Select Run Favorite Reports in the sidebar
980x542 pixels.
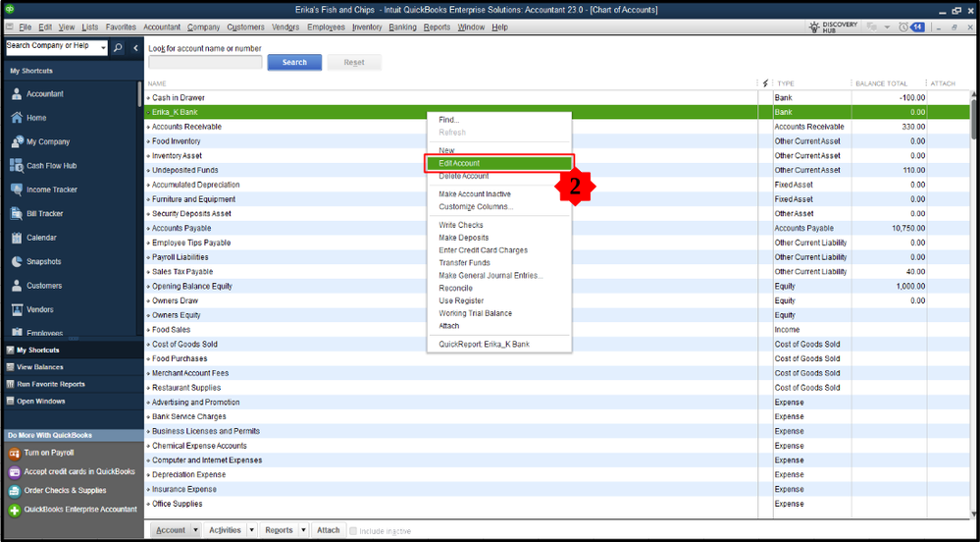coord(51,384)
